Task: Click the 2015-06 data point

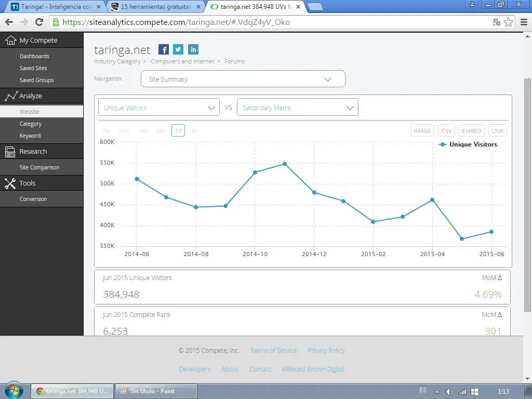Action: [x=491, y=232]
